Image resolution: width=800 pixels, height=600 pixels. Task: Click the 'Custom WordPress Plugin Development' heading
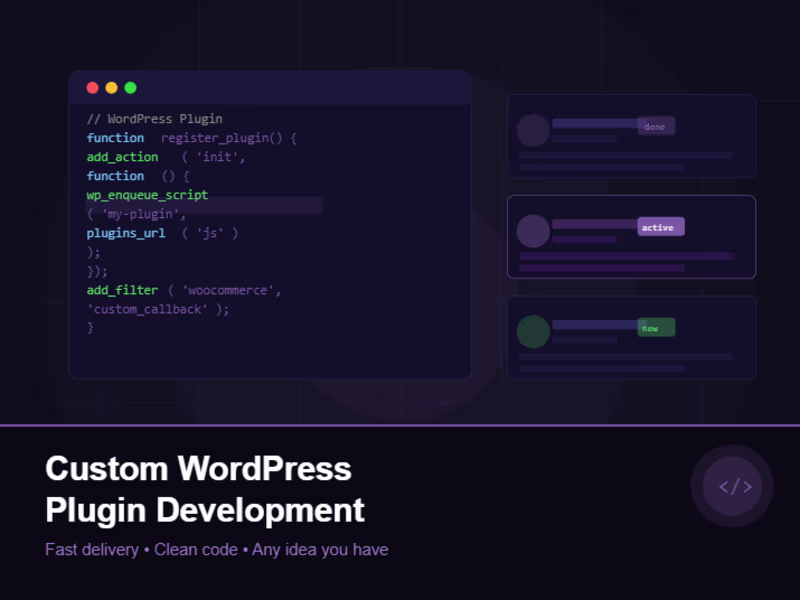[x=204, y=489]
